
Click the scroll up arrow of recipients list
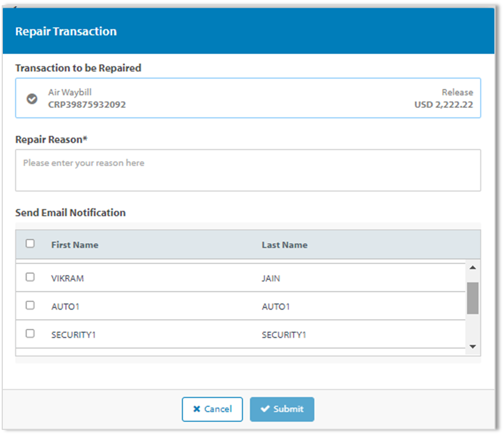[473, 268]
